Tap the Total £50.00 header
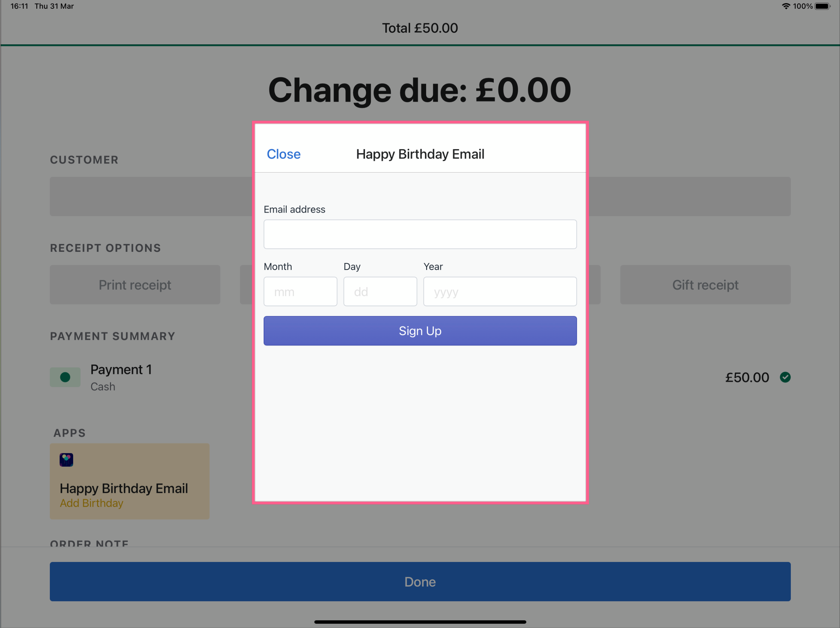The width and height of the screenshot is (840, 628). coord(420,28)
